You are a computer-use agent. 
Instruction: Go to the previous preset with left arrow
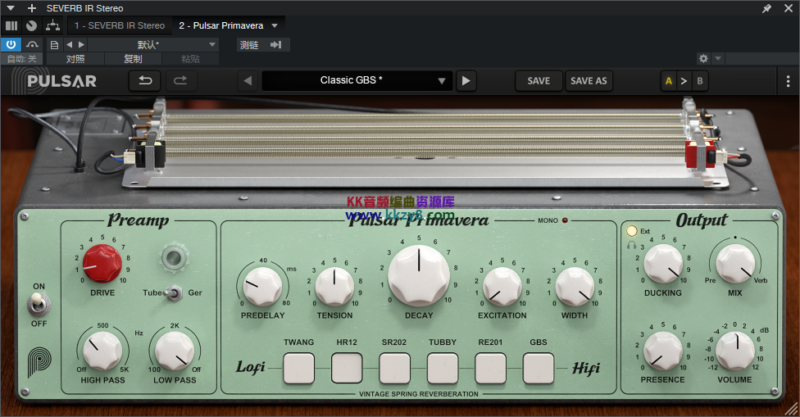coord(247,81)
